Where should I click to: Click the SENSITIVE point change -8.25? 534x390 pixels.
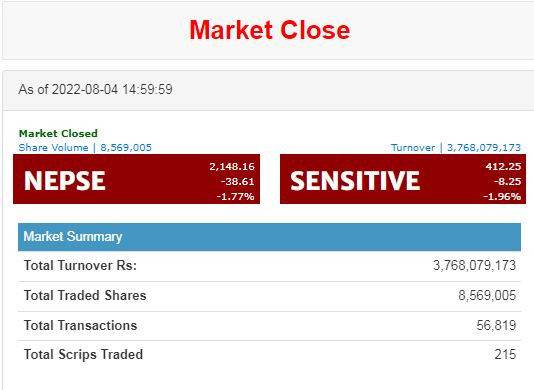pyautogui.click(x=507, y=182)
